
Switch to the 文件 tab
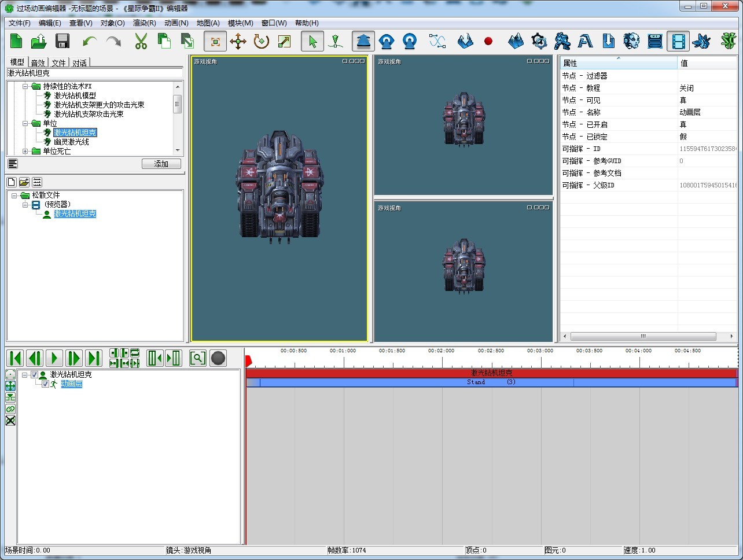tap(59, 62)
